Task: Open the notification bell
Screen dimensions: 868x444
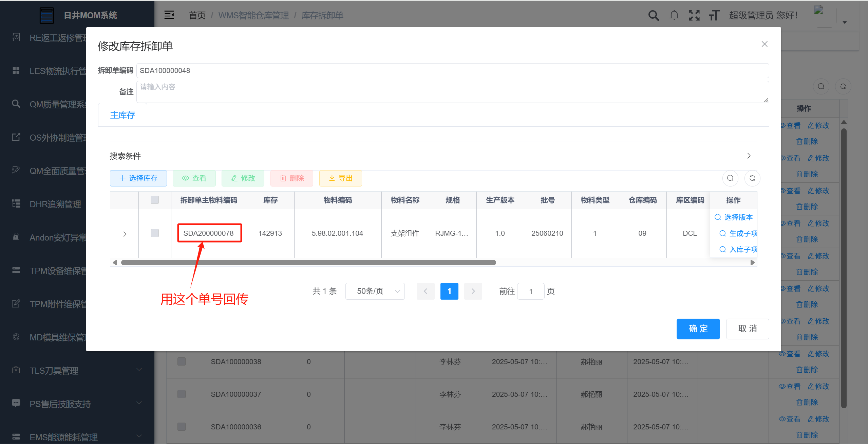Action: 674,15
